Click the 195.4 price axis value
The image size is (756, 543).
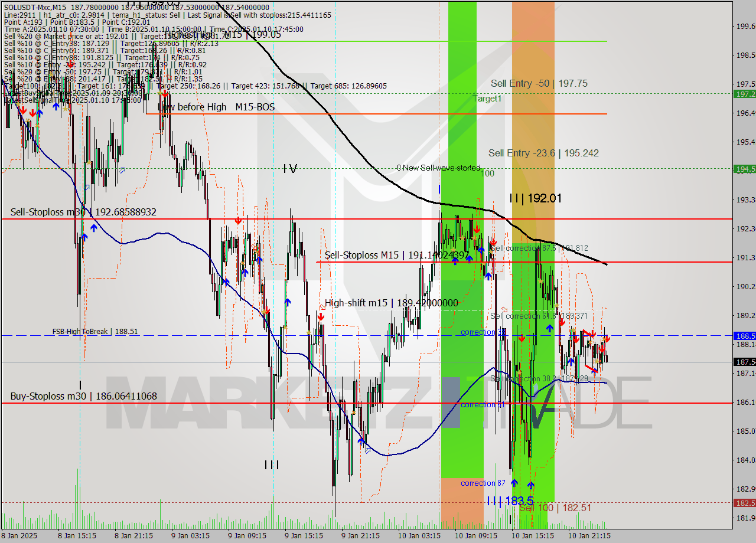click(745, 142)
